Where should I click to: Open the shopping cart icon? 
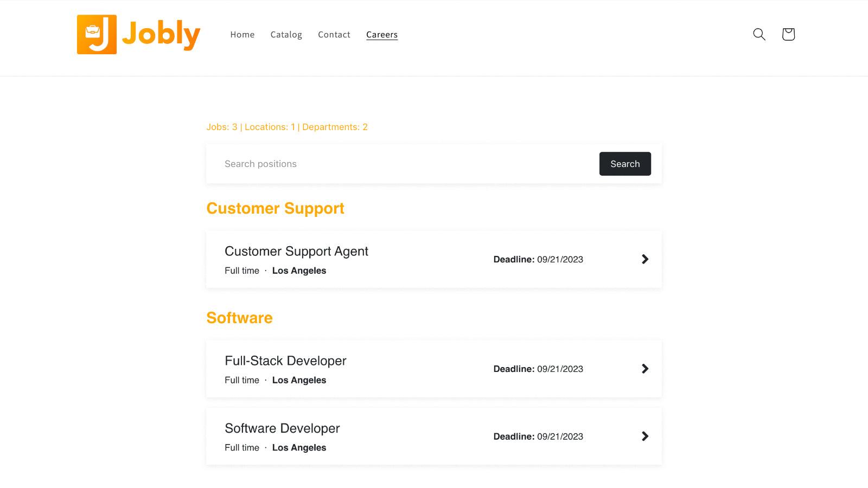tap(788, 34)
